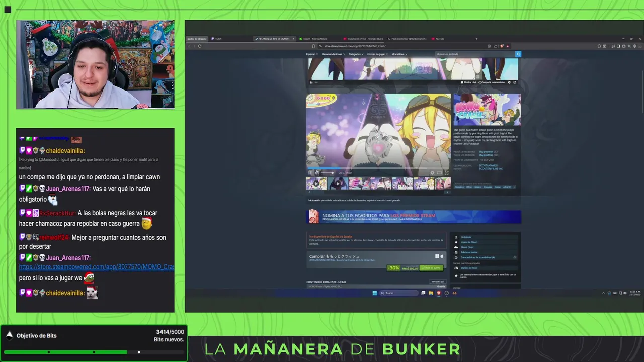Click Brave Shields icon in address bar

coord(502,46)
